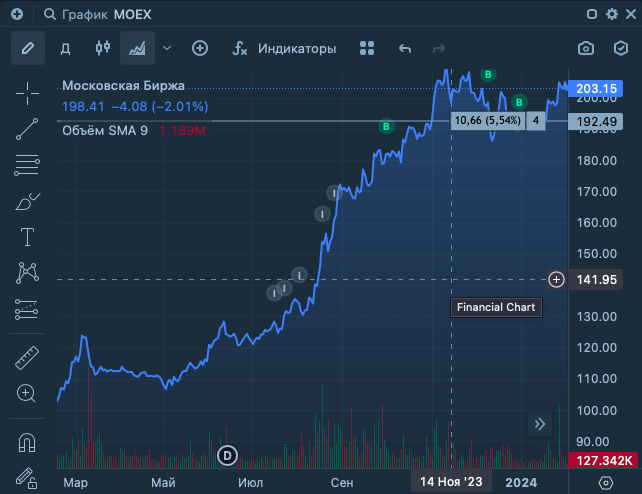
Task: Select the Text tool
Action: point(27,237)
